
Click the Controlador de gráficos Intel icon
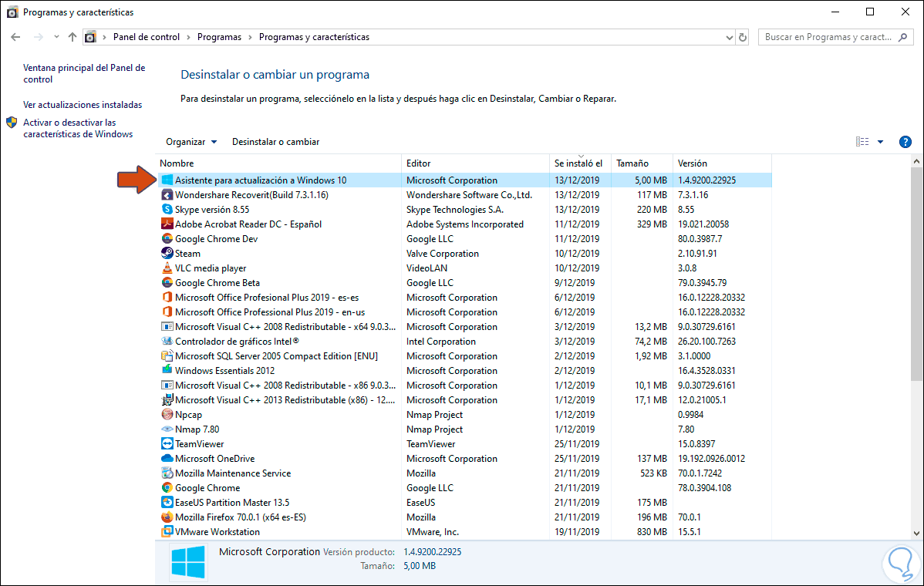point(167,342)
